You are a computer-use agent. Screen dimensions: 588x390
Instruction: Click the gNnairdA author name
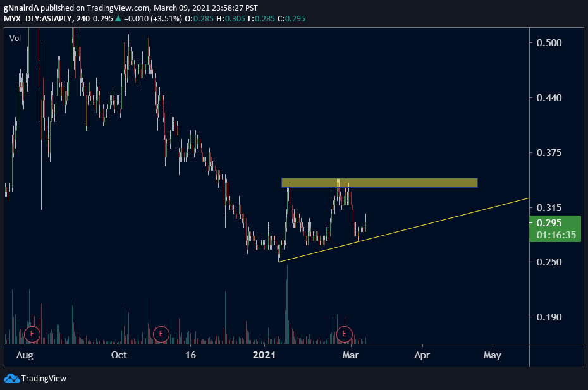coord(21,8)
